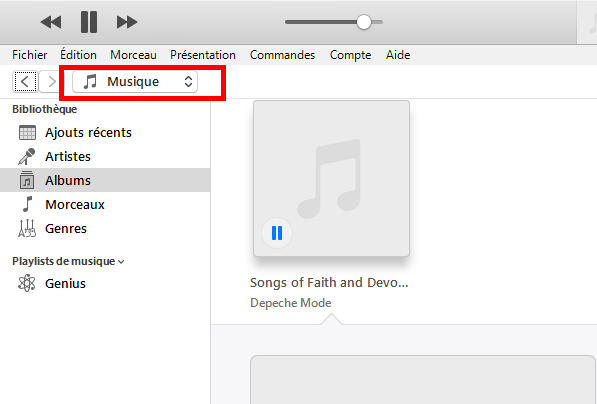Screen dimensions: 597x404
Task: Open the Compte menu
Action: click(350, 55)
